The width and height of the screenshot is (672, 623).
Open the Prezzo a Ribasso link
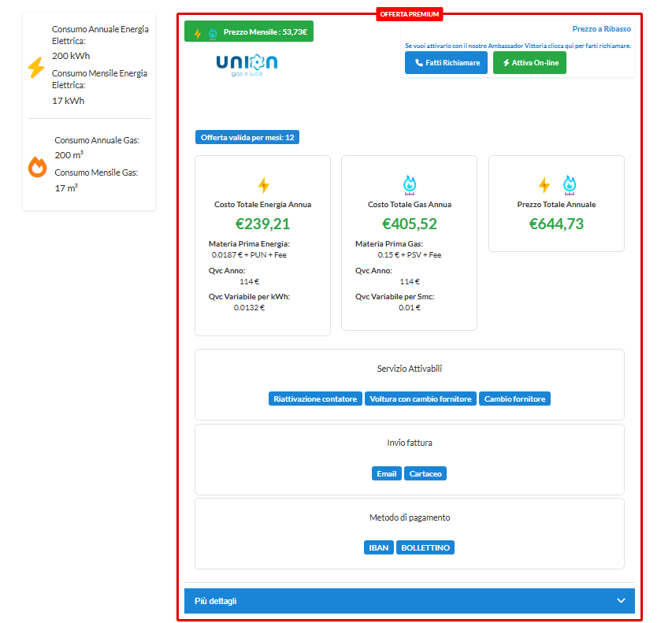602,28
